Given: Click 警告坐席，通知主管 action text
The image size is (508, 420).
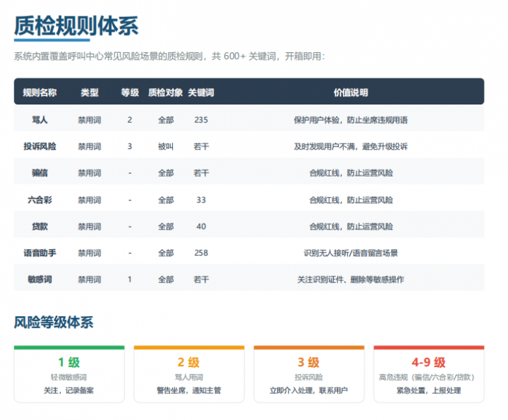Looking at the screenshot, I should [189, 390].
